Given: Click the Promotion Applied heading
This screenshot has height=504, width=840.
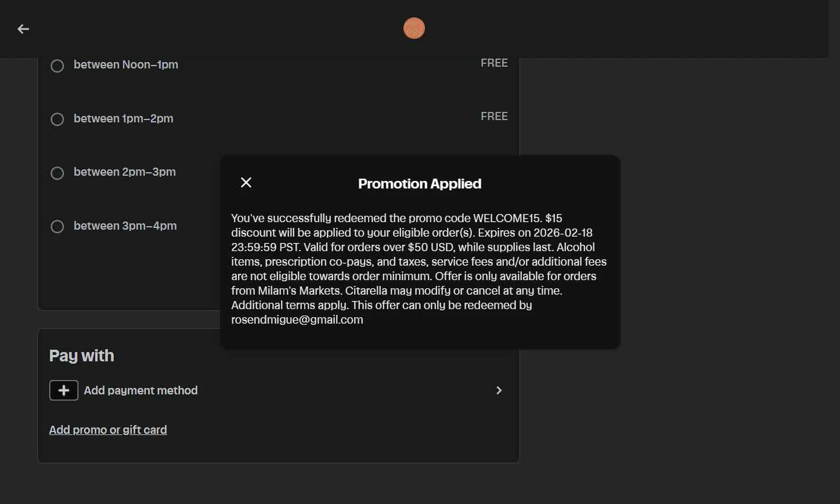Looking at the screenshot, I should click(x=420, y=184).
